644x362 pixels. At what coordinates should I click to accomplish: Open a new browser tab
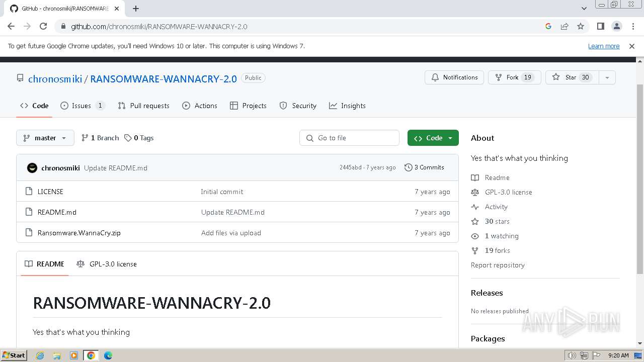(136, 9)
